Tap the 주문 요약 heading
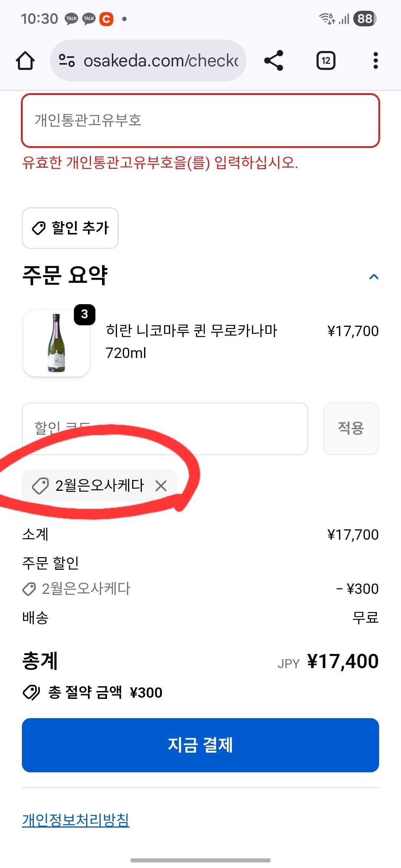The image size is (401, 868). click(65, 276)
